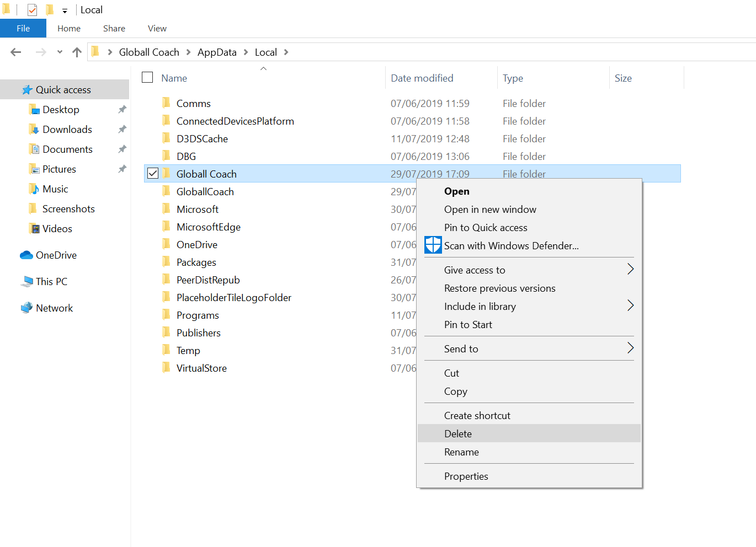Open Music folder icon in sidebar

pyautogui.click(x=34, y=189)
